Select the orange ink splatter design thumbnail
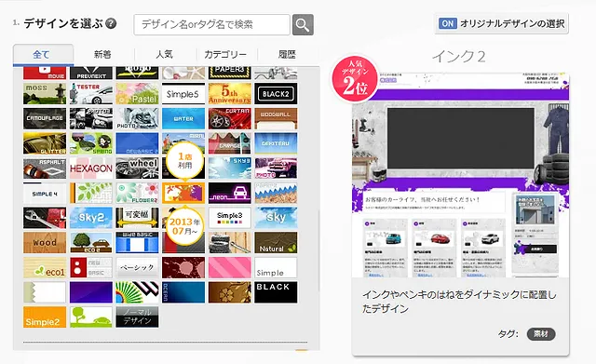Screen dimensions: 596x364 (183, 193)
